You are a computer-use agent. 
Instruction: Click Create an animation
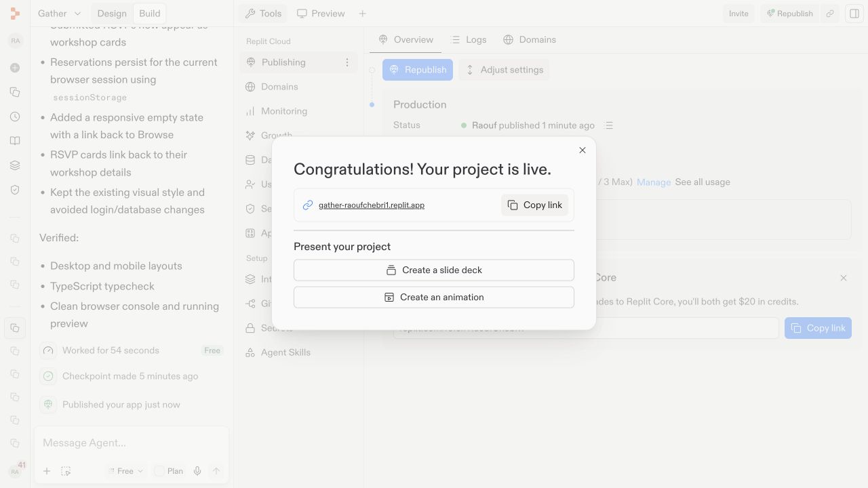point(434,297)
